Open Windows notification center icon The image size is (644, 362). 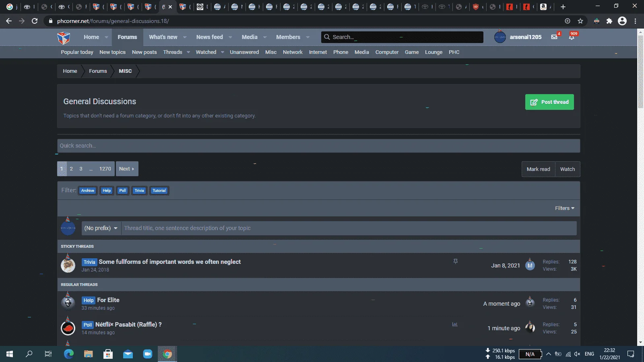631,354
